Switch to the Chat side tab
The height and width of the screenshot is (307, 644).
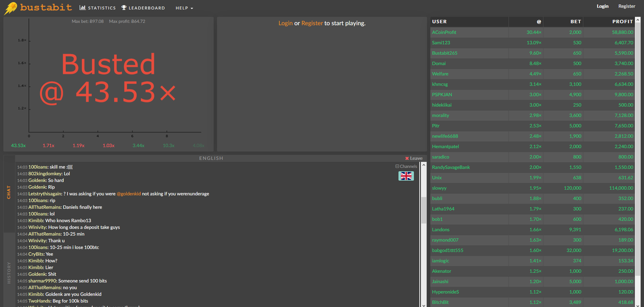(9, 192)
